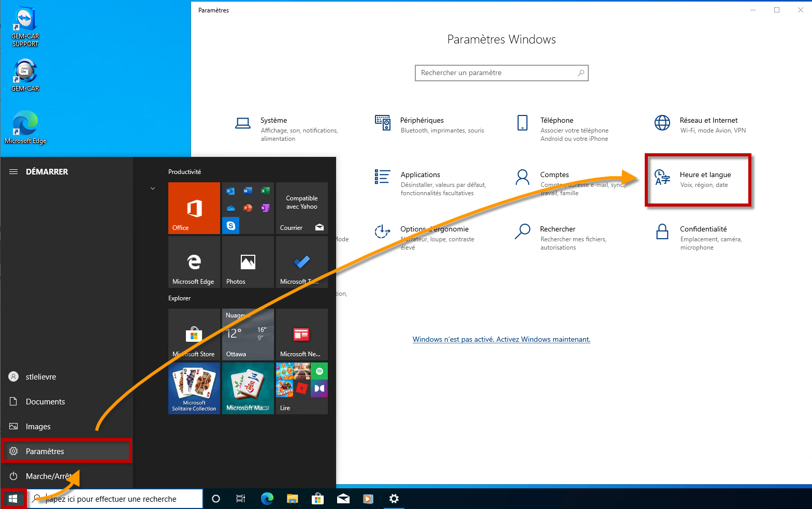Open the OneDrive icon in the Office apps tile
This screenshot has height=509, width=812.
[x=230, y=208]
